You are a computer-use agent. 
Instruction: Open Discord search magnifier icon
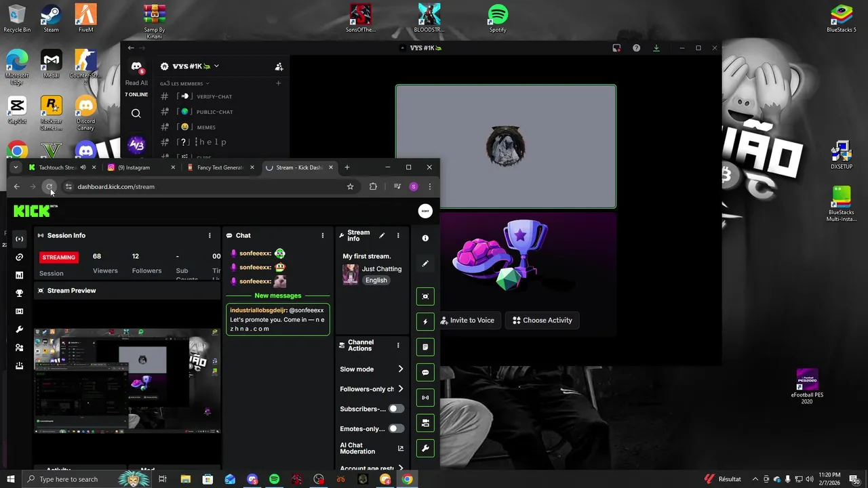(x=136, y=113)
